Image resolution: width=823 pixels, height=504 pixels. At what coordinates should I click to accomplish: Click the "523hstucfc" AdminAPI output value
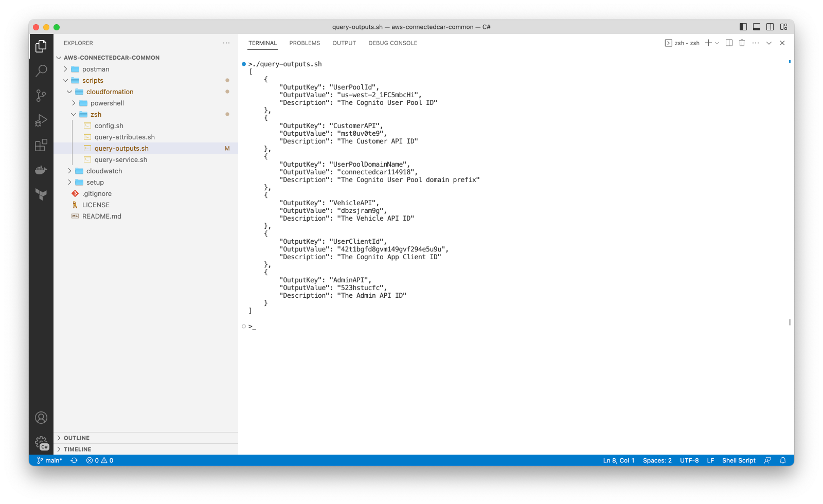[x=362, y=288]
